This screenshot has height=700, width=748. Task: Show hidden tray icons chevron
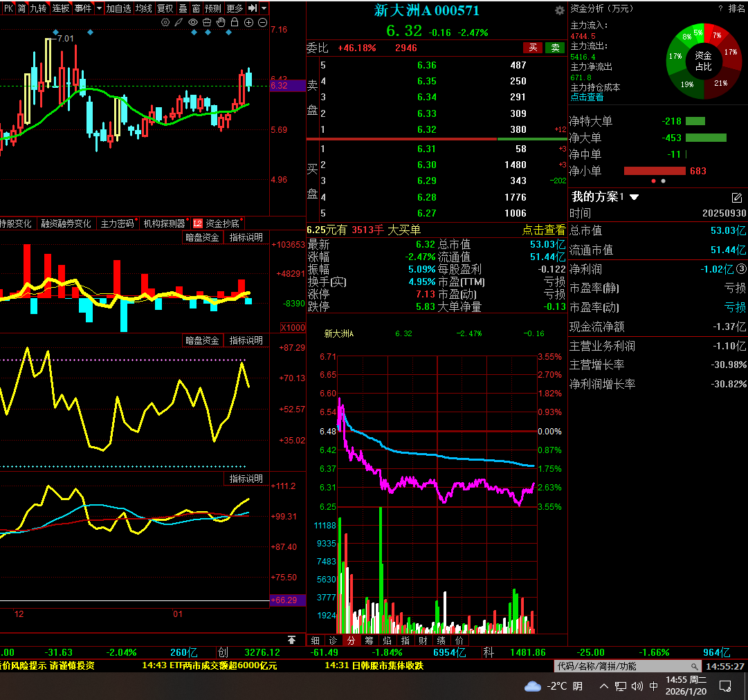point(604,686)
